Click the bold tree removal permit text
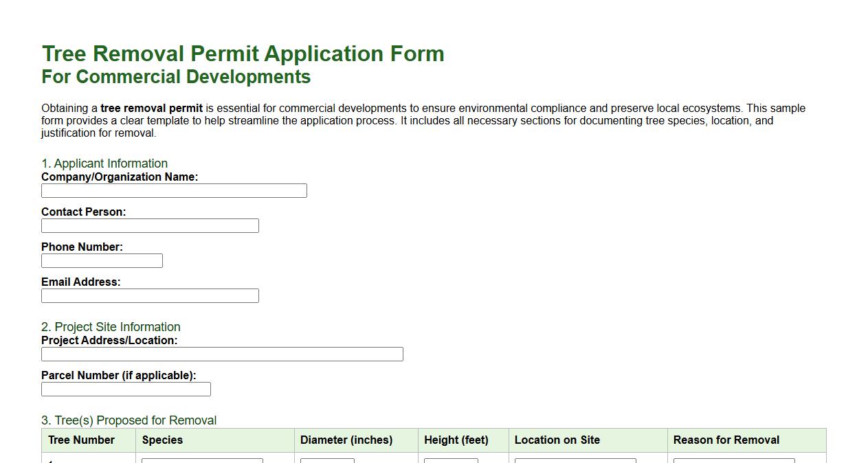Viewport: 868px width, 463px height. click(151, 108)
